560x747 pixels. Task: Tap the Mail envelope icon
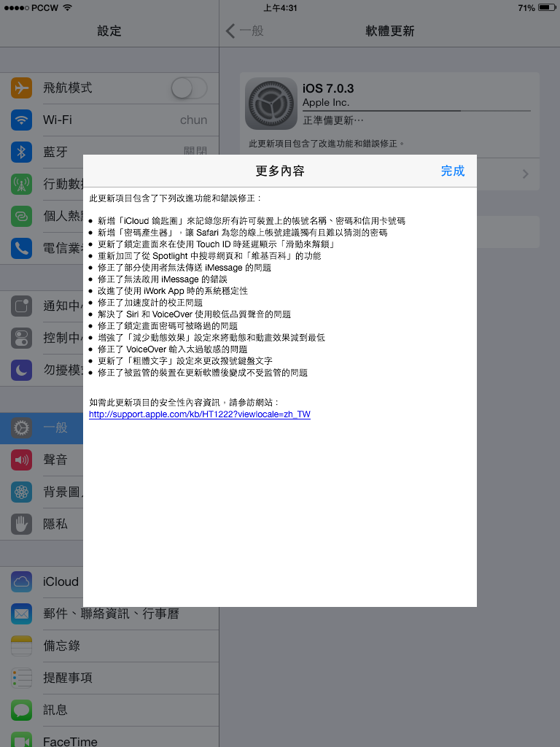tap(21, 614)
